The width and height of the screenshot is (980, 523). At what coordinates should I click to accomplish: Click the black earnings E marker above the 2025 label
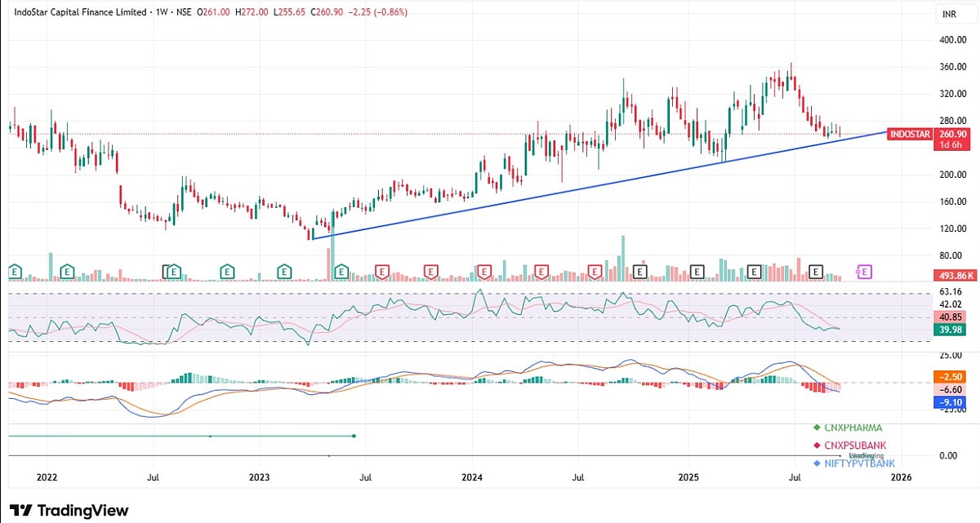click(697, 271)
